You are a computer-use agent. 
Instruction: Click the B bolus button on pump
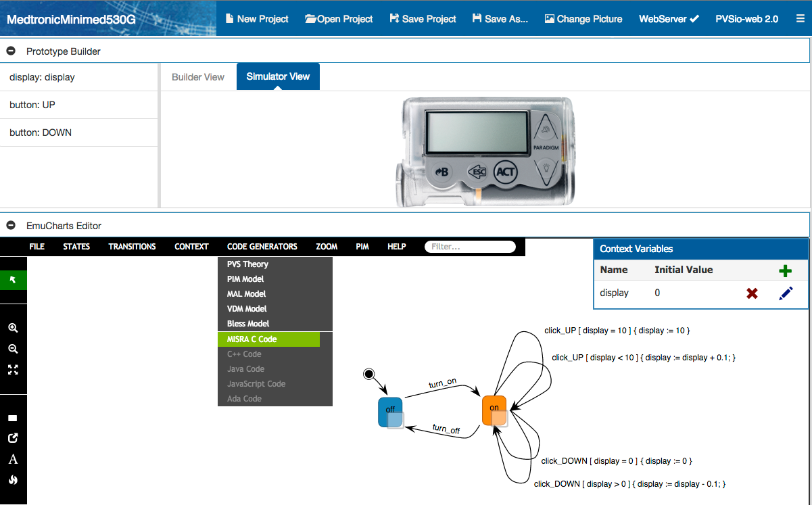point(442,172)
